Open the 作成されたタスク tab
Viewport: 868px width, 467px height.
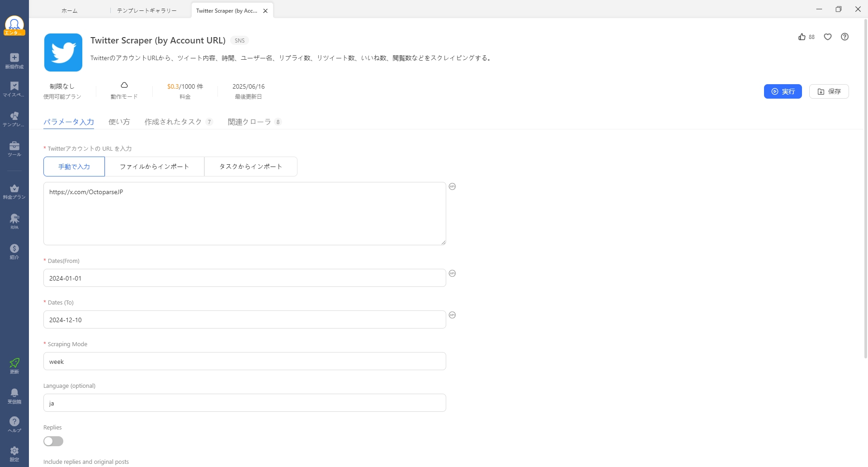(x=179, y=122)
